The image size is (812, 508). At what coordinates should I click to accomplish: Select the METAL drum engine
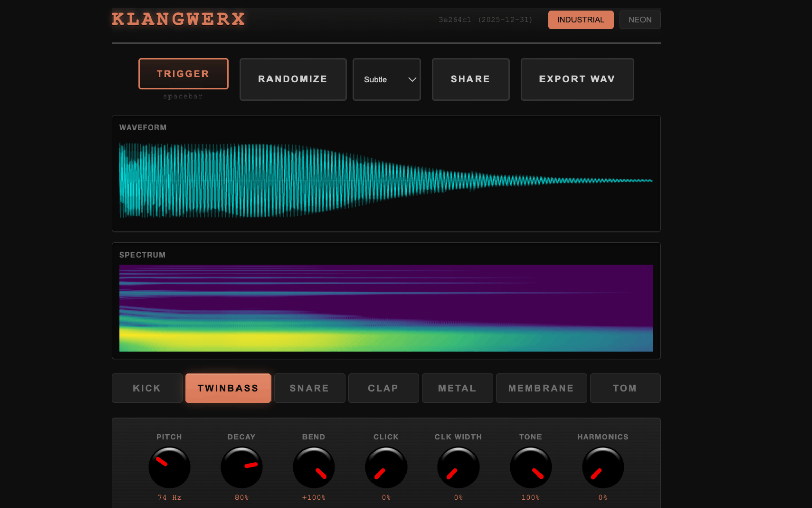[x=457, y=388]
